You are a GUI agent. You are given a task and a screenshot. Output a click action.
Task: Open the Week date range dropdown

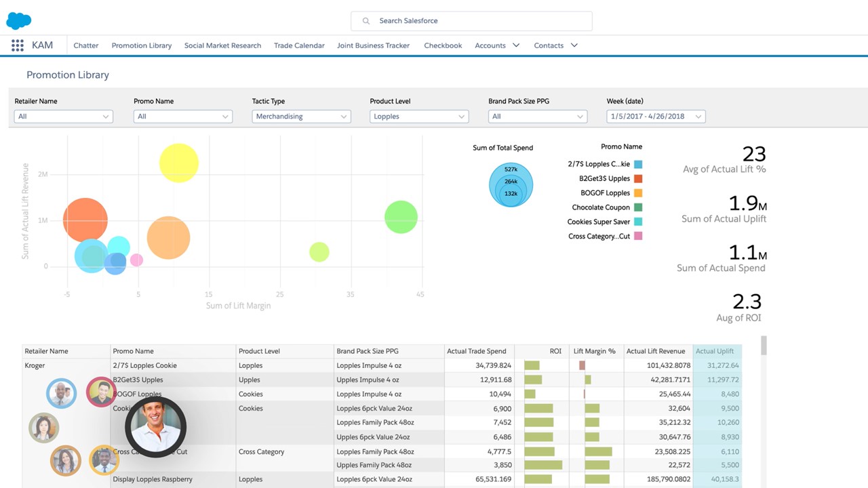[x=656, y=117]
